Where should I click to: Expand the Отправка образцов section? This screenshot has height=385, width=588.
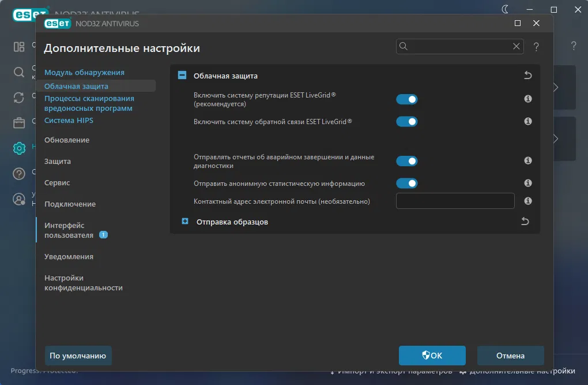[185, 221]
